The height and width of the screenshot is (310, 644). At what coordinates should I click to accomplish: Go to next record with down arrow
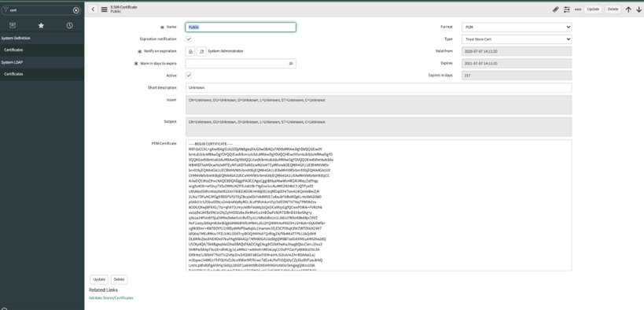pyautogui.click(x=638, y=9)
